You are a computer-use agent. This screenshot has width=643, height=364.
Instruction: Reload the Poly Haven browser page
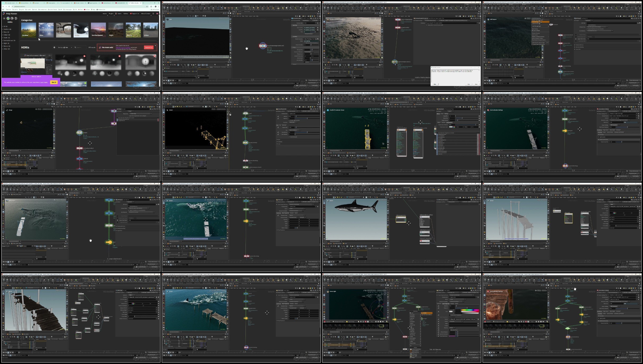tap(9, 7)
